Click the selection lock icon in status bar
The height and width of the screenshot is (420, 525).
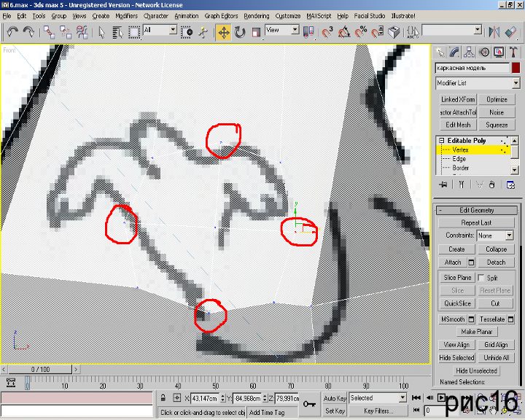[x=165, y=398]
